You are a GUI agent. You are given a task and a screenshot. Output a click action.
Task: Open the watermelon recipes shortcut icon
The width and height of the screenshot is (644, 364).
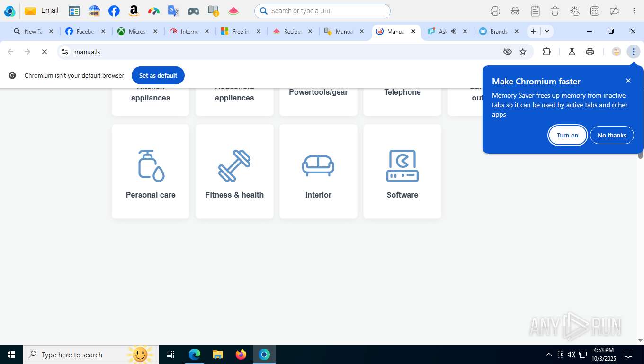click(233, 11)
